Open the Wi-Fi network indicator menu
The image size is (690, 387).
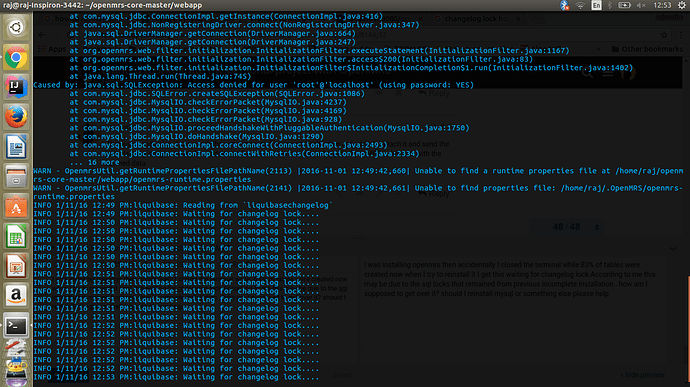coord(580,5)
